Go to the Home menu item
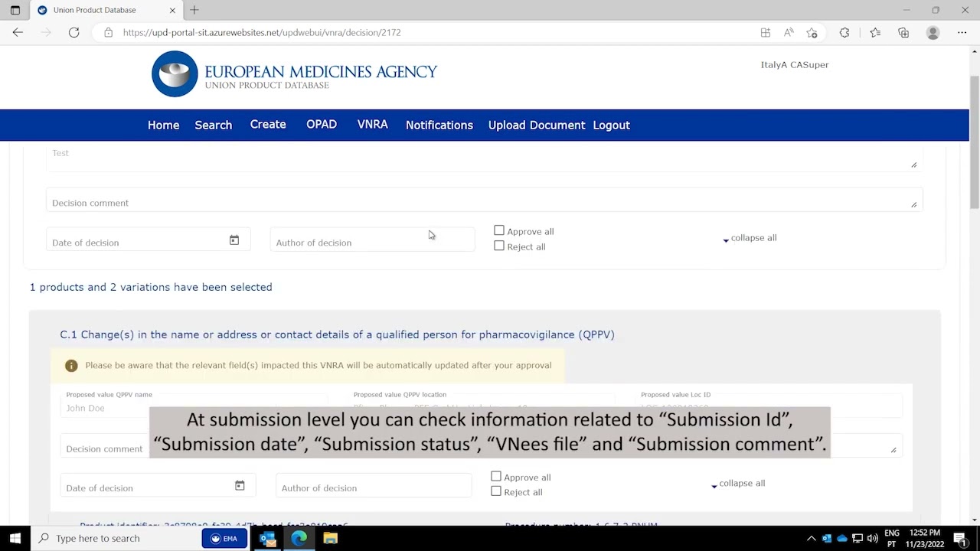Viewport: 980px width, 551px height. [x=163, y=125]
